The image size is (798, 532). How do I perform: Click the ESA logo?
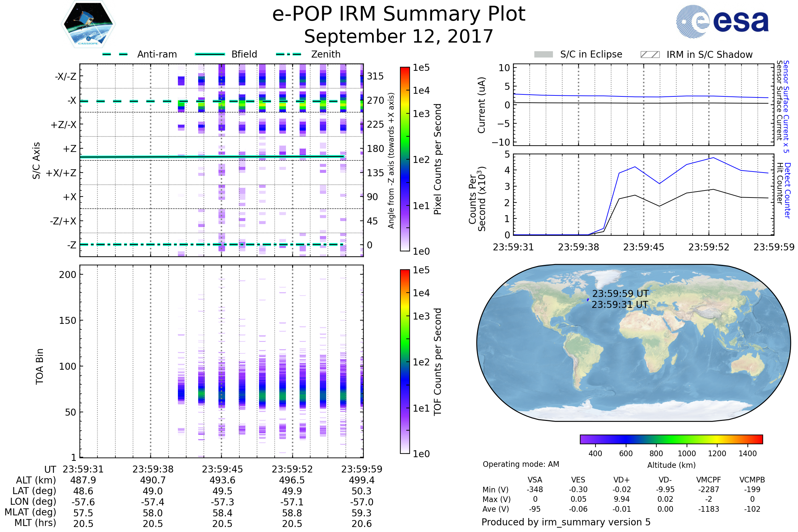(x=722, y=22)
